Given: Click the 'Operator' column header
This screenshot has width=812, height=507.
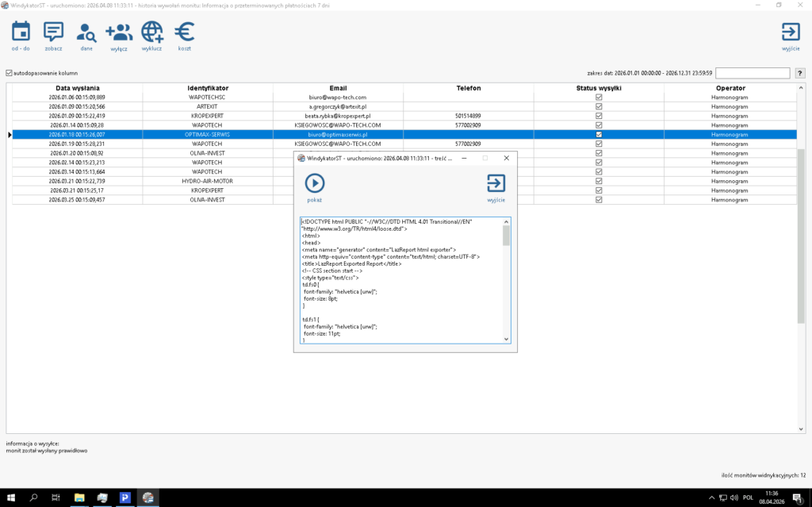Looking at the screenshot, I should [730, 88].
